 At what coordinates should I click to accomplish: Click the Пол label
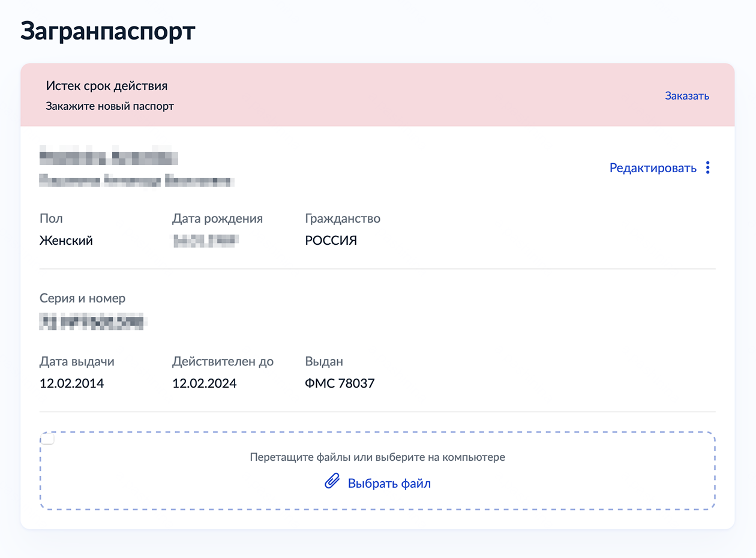coord(51,218)
